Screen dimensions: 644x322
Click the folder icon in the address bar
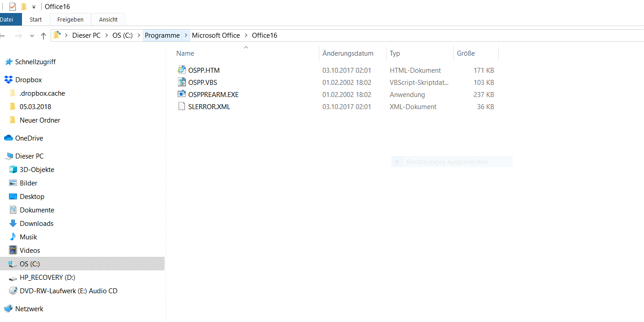click(x=57, y=35)
